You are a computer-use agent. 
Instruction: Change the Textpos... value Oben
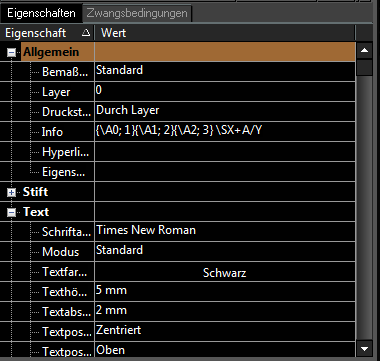(225, 350)
